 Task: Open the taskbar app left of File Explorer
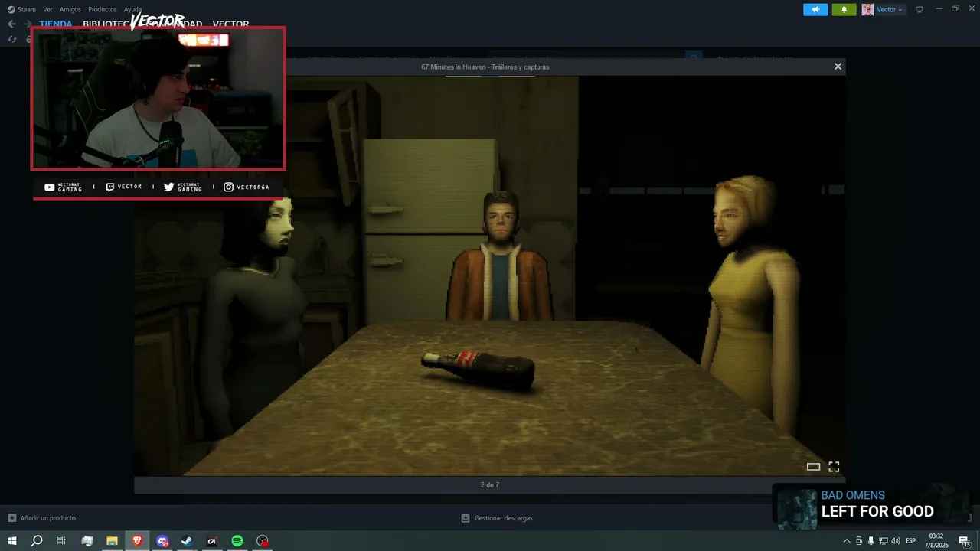click(x=87, y=541)
